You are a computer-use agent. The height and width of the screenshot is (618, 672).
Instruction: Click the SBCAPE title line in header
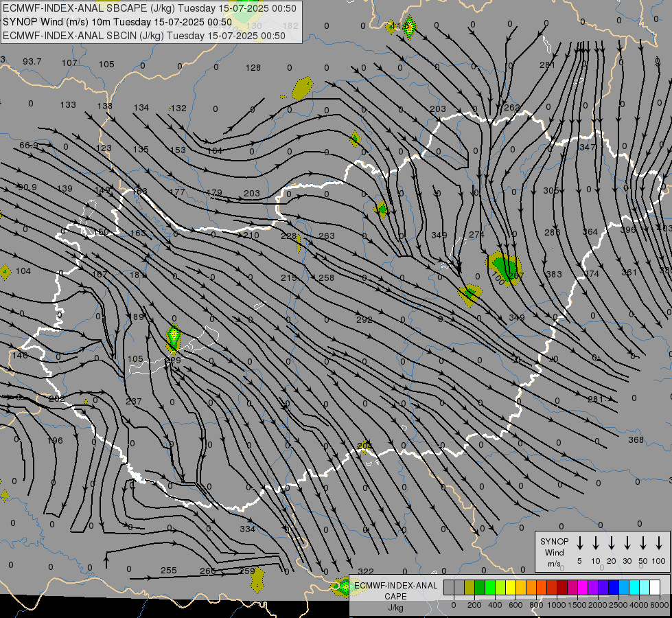[149, 8]
